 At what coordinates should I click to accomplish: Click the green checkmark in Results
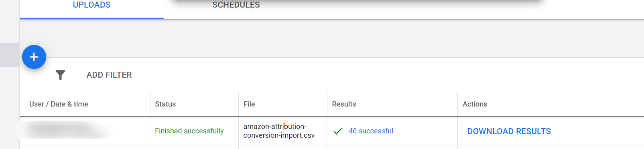coord(338,131)
